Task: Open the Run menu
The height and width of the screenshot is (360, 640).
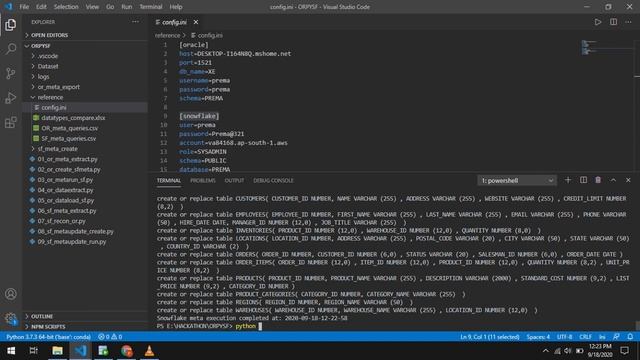Action: [127, 7]
